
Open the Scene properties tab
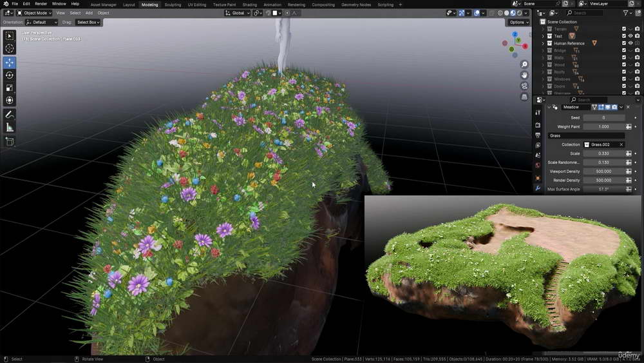click(x=538, y=155)
